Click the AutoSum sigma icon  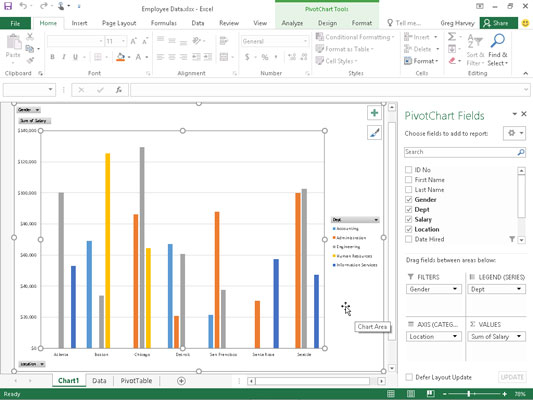point(452,36)
